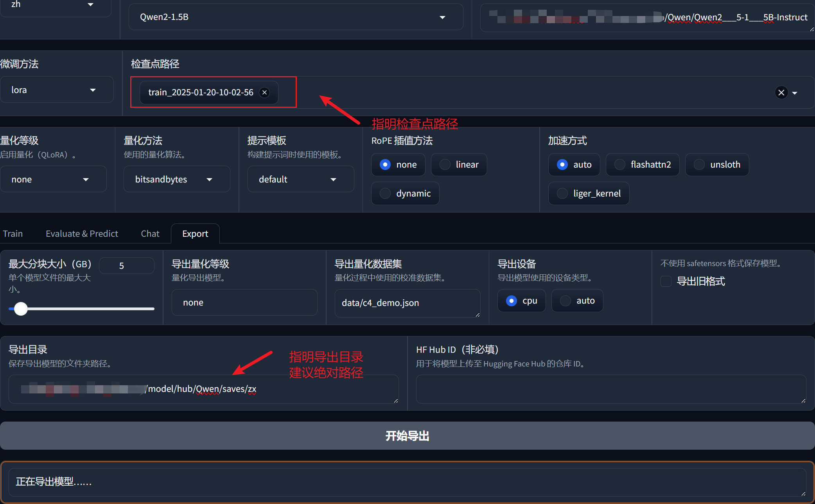Clear all selected checkpoint paths
Screen dimensions: 815x504
781,93
